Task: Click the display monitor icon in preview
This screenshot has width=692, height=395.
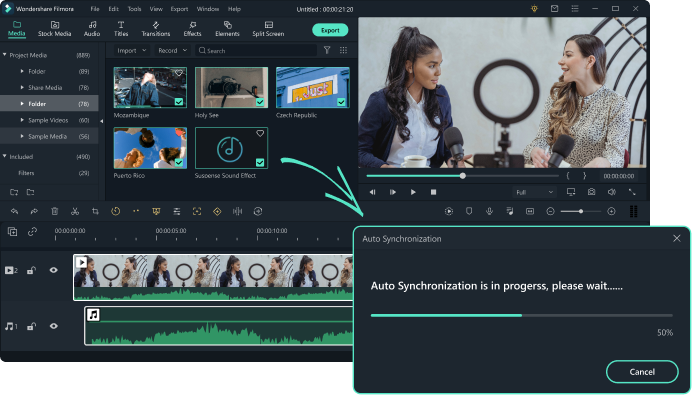Action: 571,192
